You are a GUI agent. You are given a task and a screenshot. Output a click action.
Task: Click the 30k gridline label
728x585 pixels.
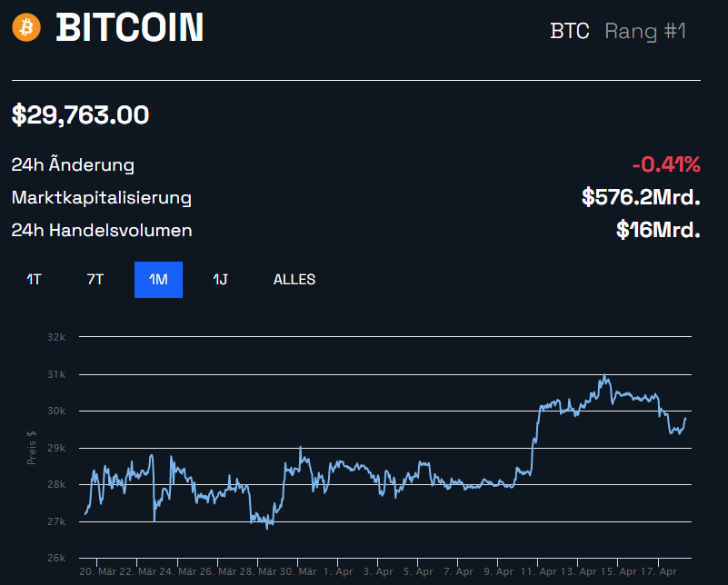pyautogui.click(x=56, y=411)
